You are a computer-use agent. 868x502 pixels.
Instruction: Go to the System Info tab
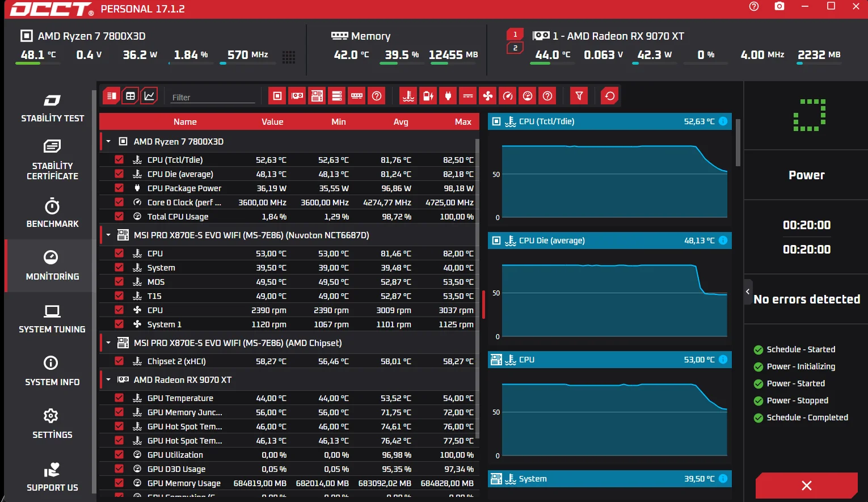52,372
